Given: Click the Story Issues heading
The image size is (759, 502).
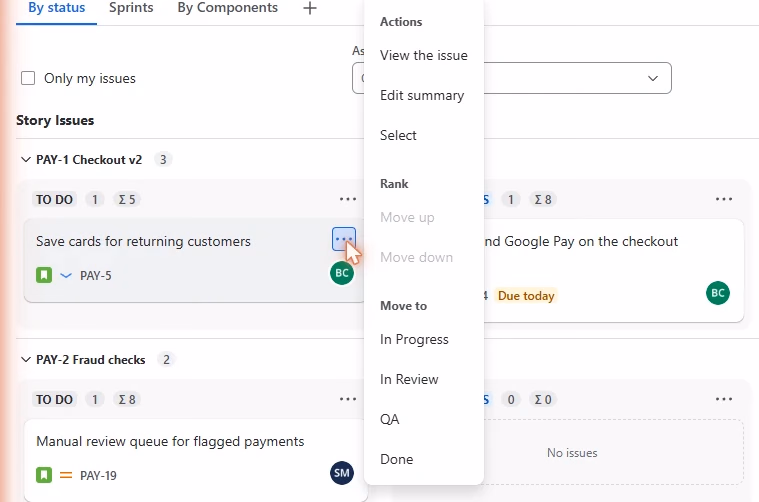Looking at the screenshot, I should pos(55,120).
